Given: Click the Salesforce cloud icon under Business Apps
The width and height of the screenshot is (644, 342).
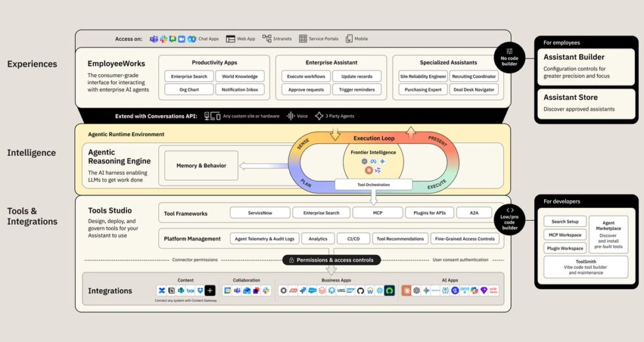Looking at the screenshot, I should (x=312, y=291).
